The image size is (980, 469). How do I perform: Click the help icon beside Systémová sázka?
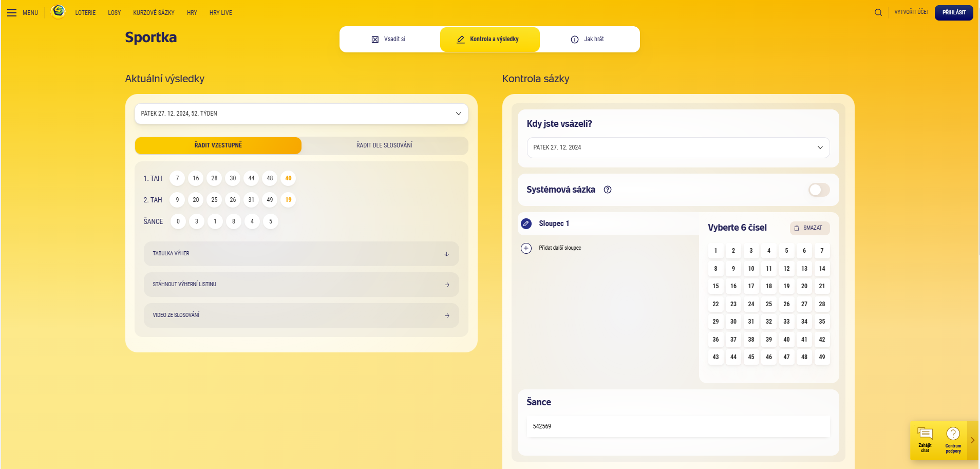pyautogui.click(x=608, y=190)
